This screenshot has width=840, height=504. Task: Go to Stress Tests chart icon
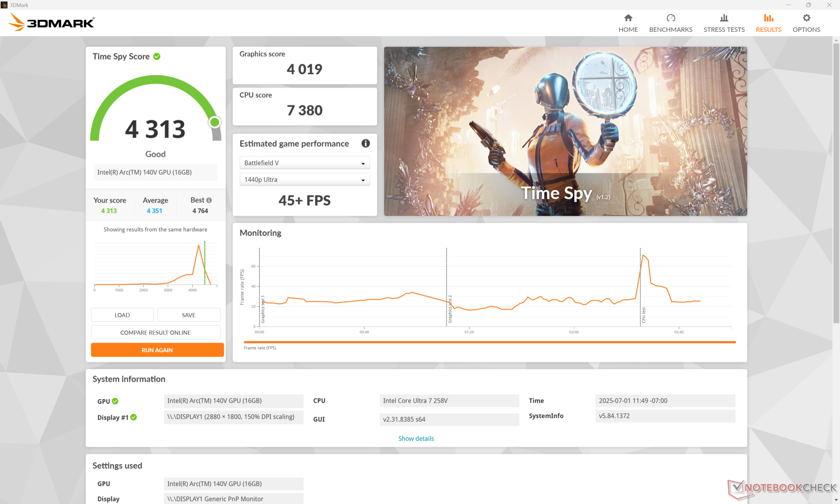(x=724, y=18)
